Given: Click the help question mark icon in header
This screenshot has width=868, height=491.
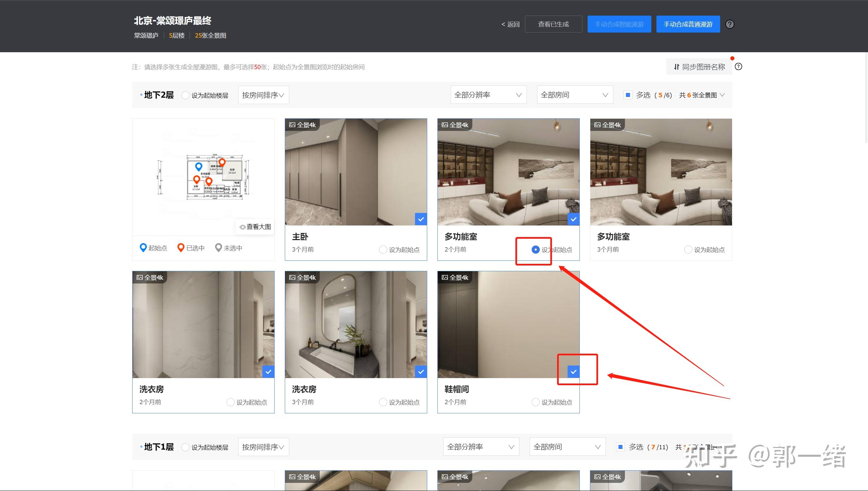Looking at the screenshot, I should (x=730, y=24).
